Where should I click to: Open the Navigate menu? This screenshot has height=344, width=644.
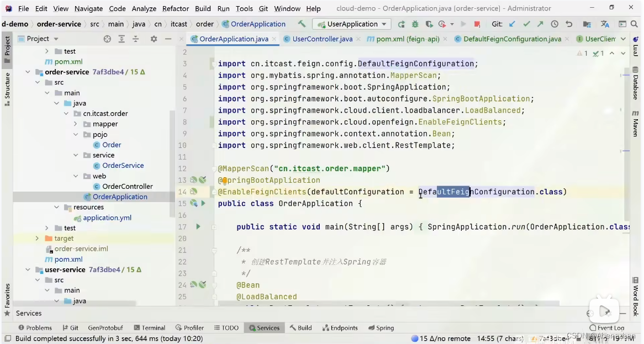pyautogui.click(x=89, y=8)
